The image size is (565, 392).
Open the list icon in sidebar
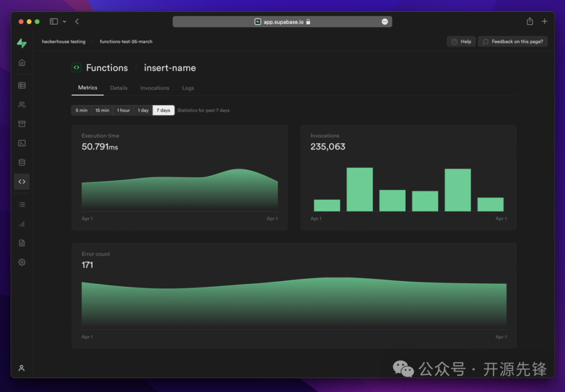[22, 204]
